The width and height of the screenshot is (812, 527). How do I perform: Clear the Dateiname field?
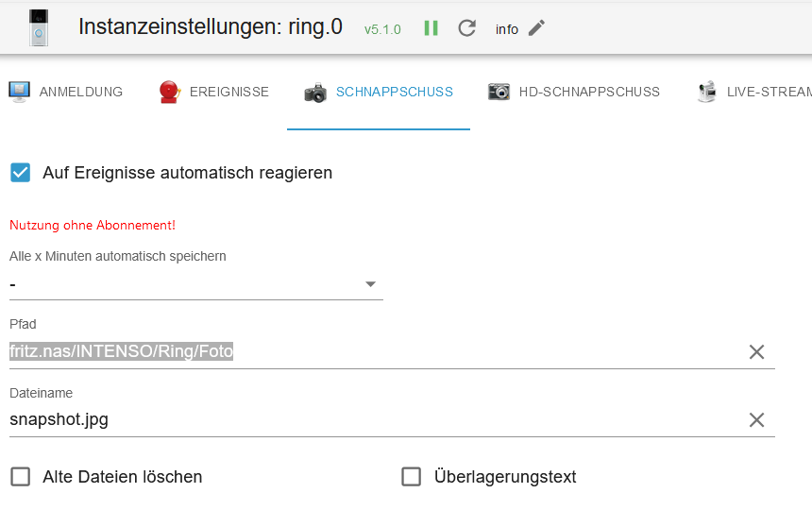(756, 420)
